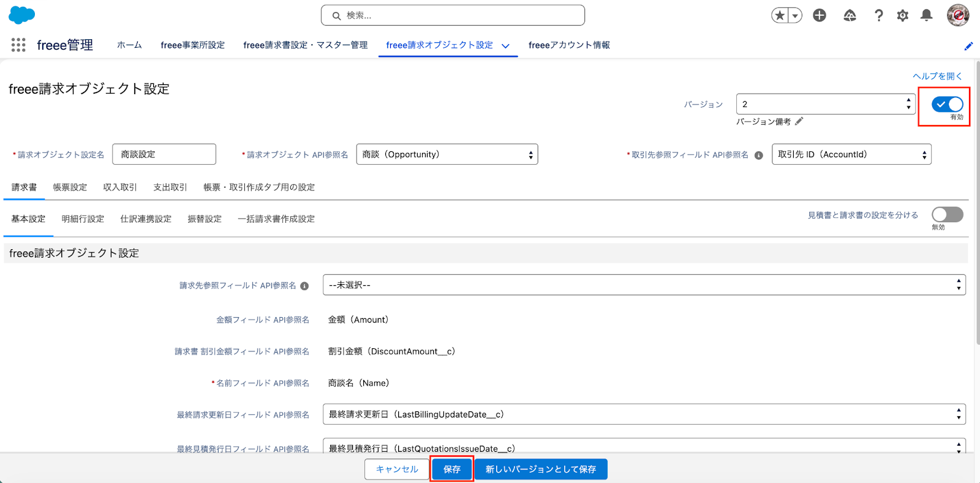Switch to the 明細行設定 sub-tab
The image size is (980, 483).
[x=83, y=219]
